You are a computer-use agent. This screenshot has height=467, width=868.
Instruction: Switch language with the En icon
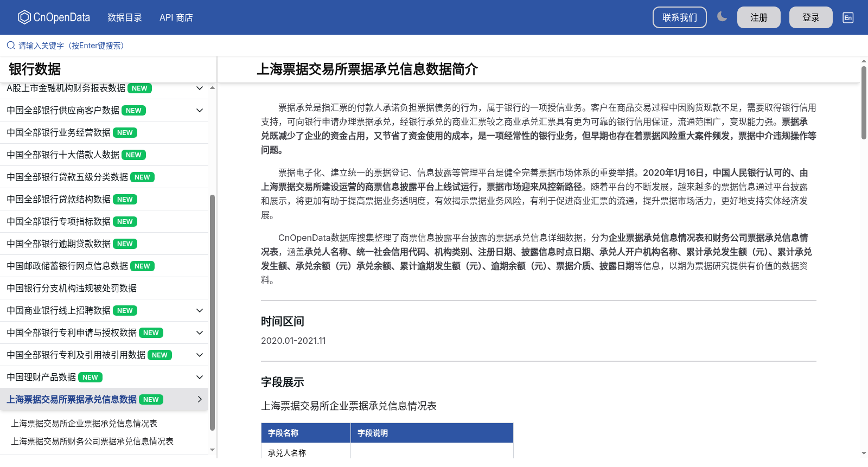848,17
